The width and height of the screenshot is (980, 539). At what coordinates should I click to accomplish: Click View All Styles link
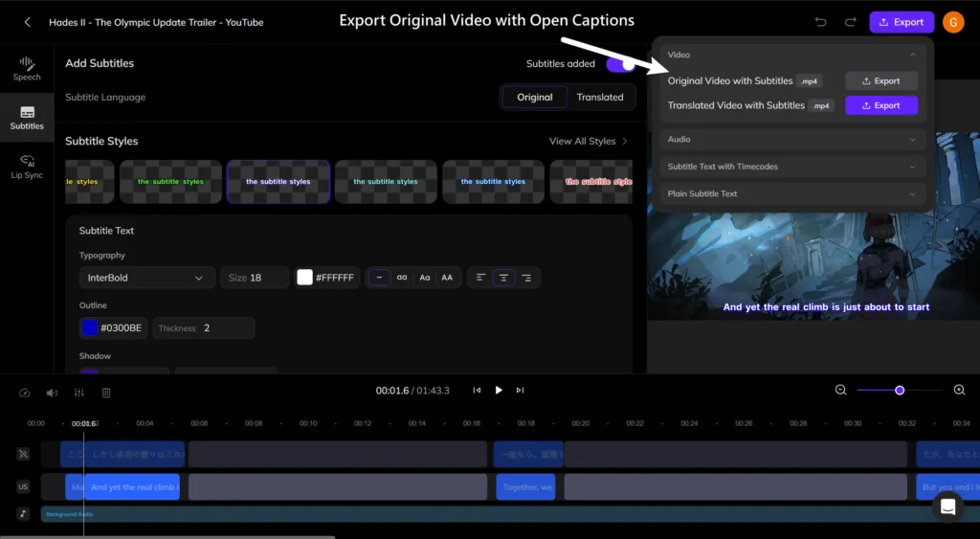[589, 142]
